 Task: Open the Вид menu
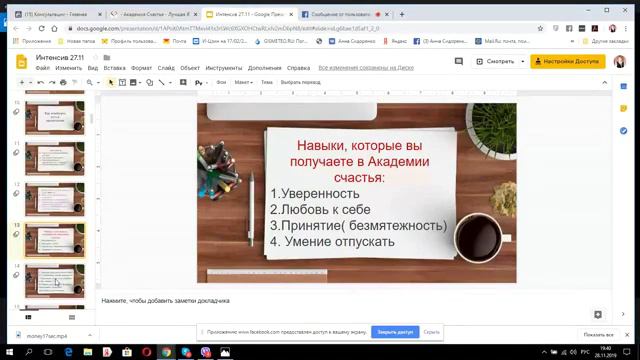coord(93,68)
